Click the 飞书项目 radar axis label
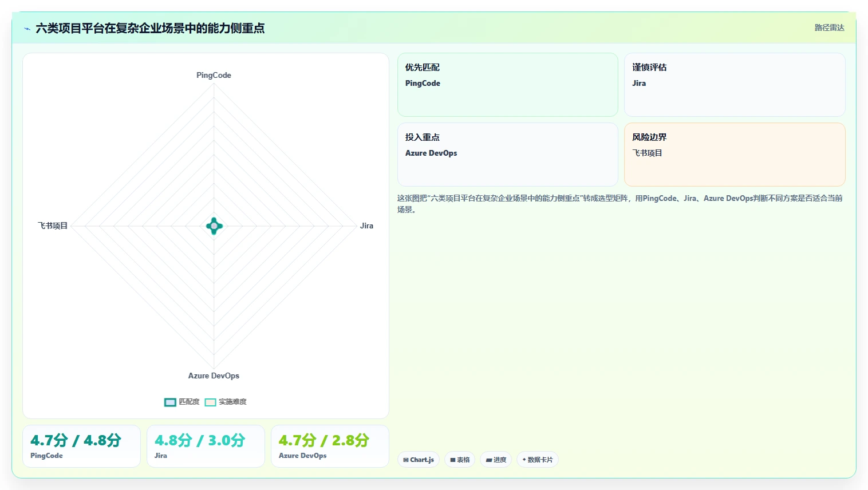 (x=53, y=226)
